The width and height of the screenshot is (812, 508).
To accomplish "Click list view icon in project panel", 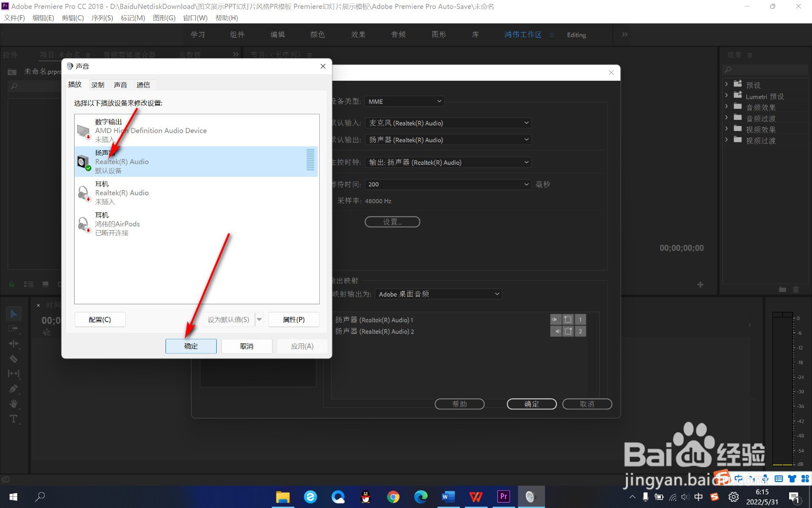I will 28,284.
